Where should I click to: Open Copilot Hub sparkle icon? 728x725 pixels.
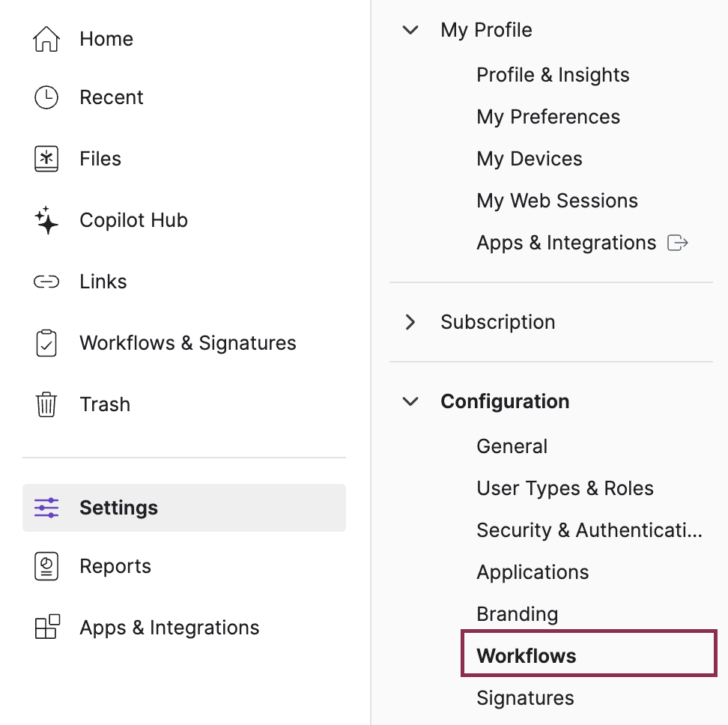coord(46,220)
